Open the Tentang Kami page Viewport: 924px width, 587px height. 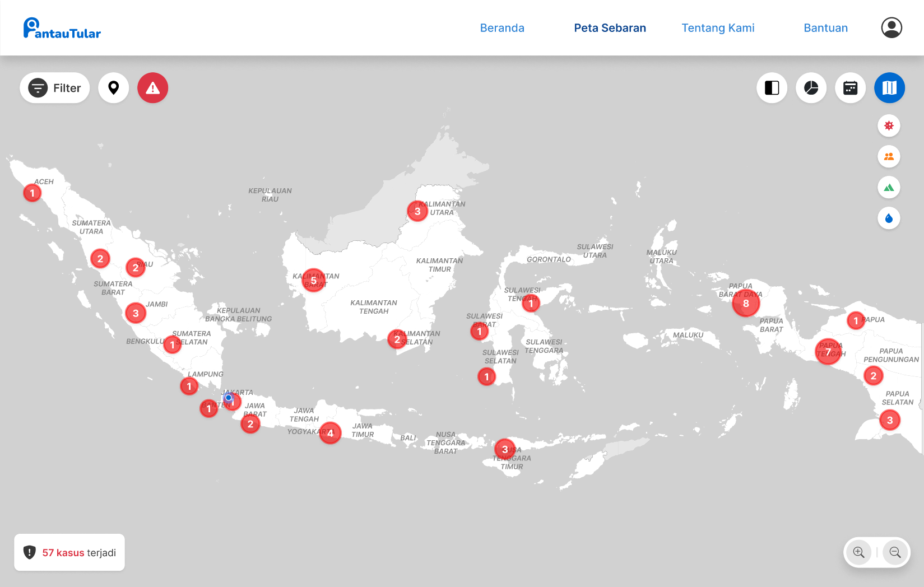(x=718, y=28)
